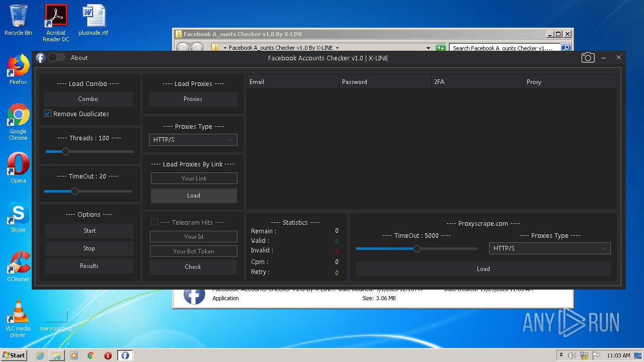Click the Start button under Options
Screen dimensions: 644x362
click(90, 231)
